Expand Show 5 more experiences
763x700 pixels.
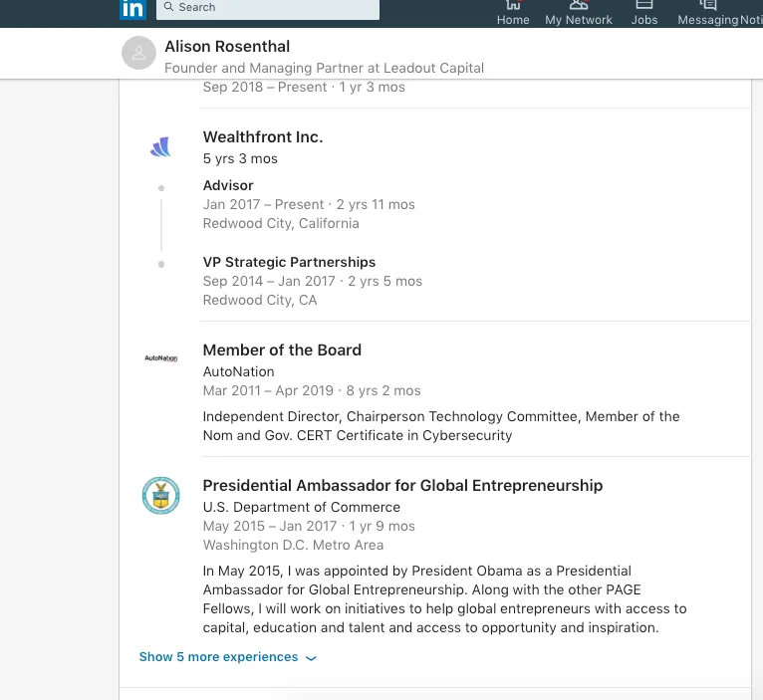tap(228, 657)
